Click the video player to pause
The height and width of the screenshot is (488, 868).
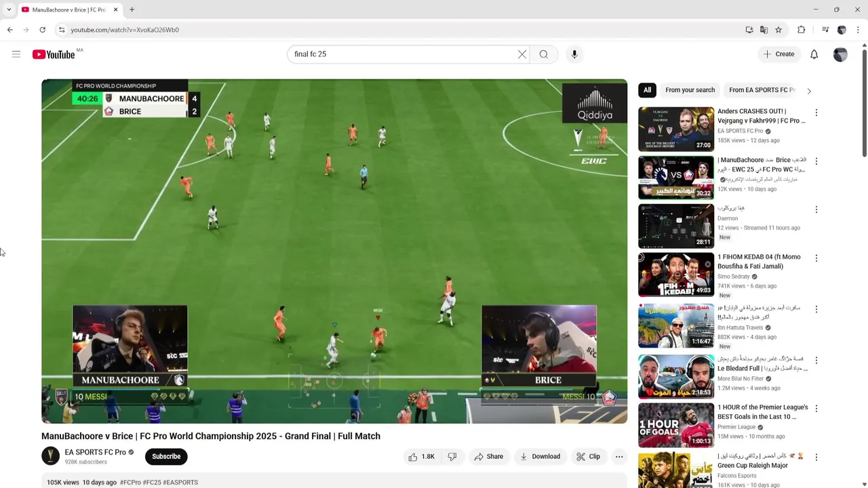pyautogui.click(x=334, y=251)
